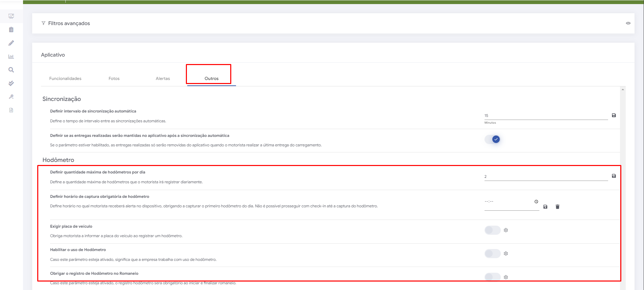The width and height of the screenshot is (644, 290).
Task: Open the tools settings sidebar icon
Action: tap(11, 97)
